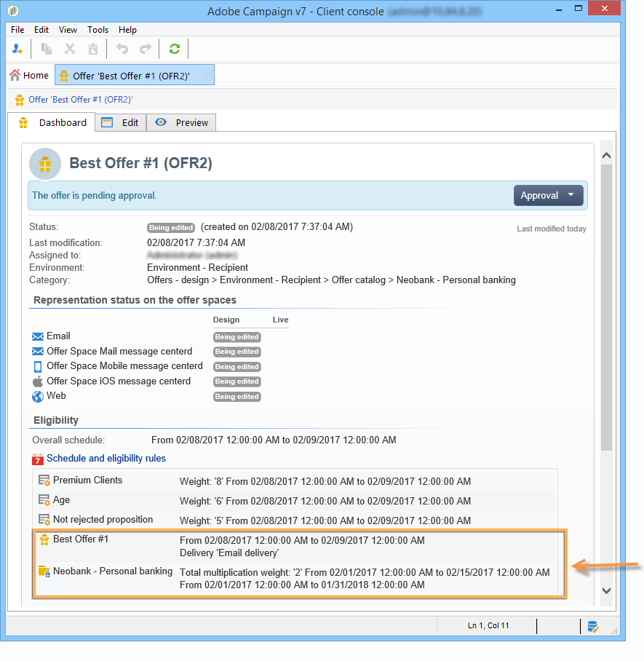Open the File menu
Viewport: 644px width, 661px height.
pyautogui.click(x=17, y=30)
